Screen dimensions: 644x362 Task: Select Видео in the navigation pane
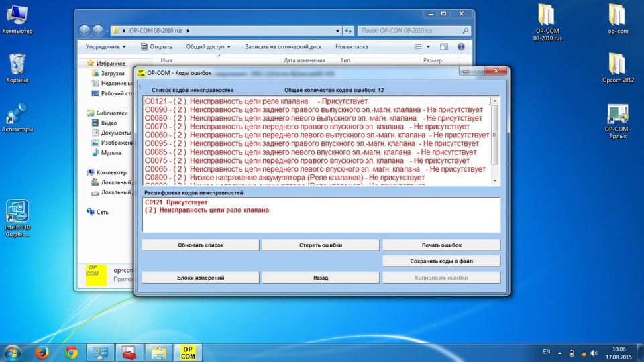pyautogui.click(x=104, y=123)
